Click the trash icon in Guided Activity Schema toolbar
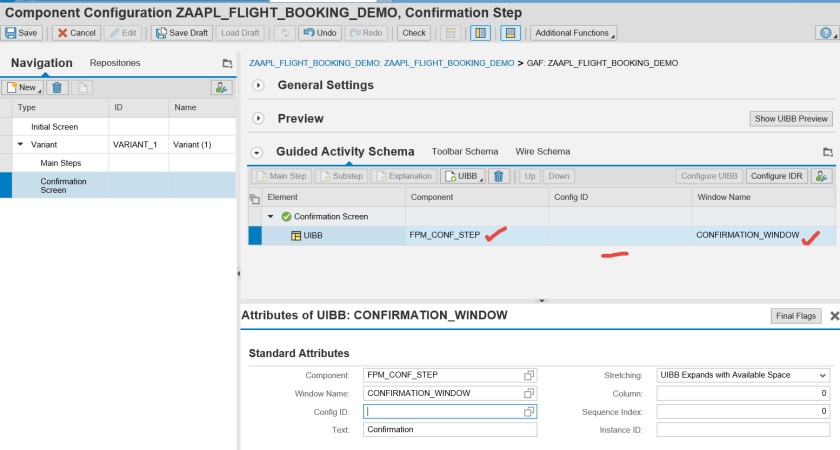 (x=500, y=176)
